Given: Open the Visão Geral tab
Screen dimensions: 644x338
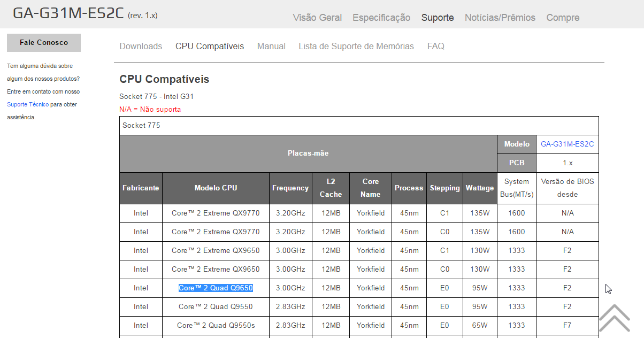Looking at the screenshot, I should pyautogui.click(x=317, y=18).
